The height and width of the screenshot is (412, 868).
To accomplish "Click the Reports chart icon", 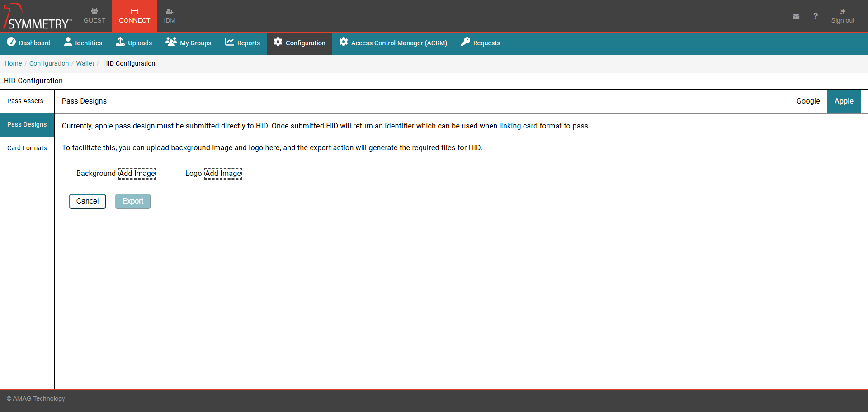I will tap(230, 42).
